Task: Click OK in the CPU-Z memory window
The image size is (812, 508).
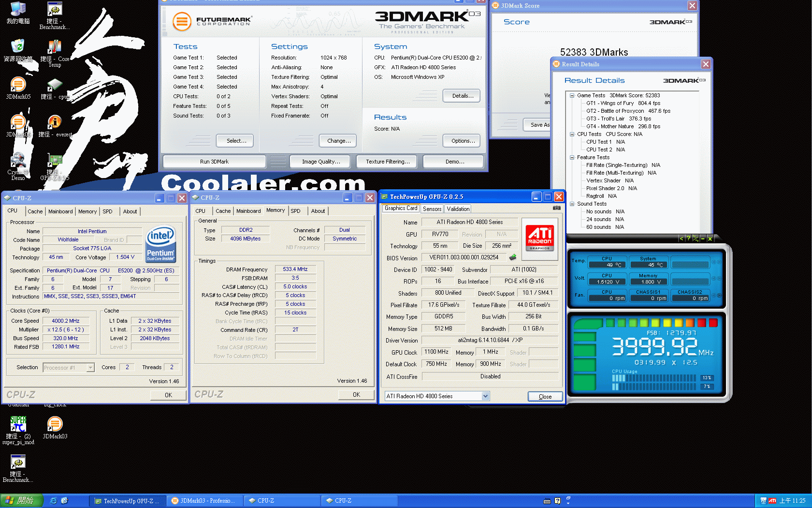Action: pos(356,395)
